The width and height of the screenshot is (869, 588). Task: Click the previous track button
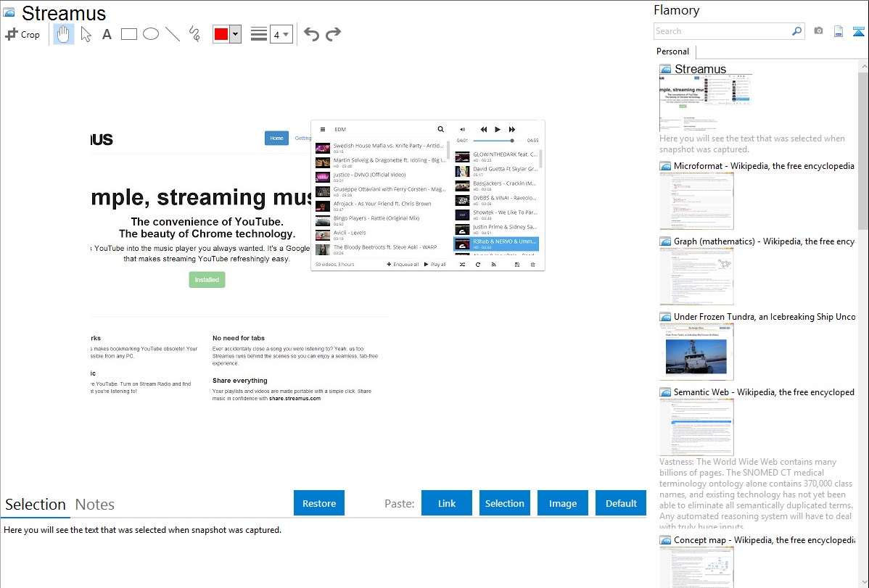(x=483, y=129)
